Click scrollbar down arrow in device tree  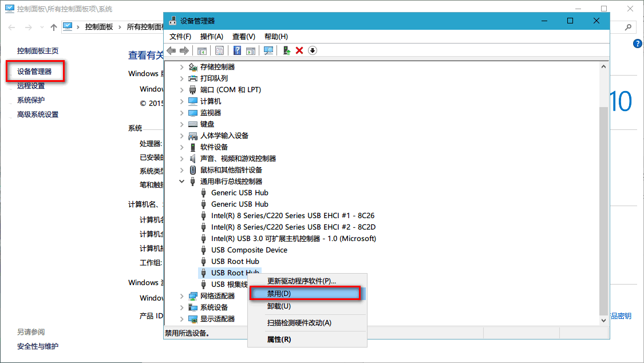[603, 320]
